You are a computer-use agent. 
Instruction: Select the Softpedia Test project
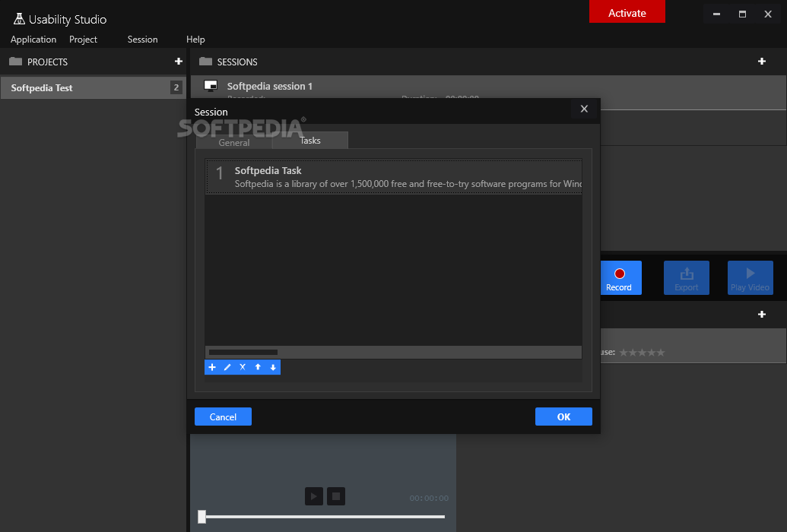click(x=94, y=88)
